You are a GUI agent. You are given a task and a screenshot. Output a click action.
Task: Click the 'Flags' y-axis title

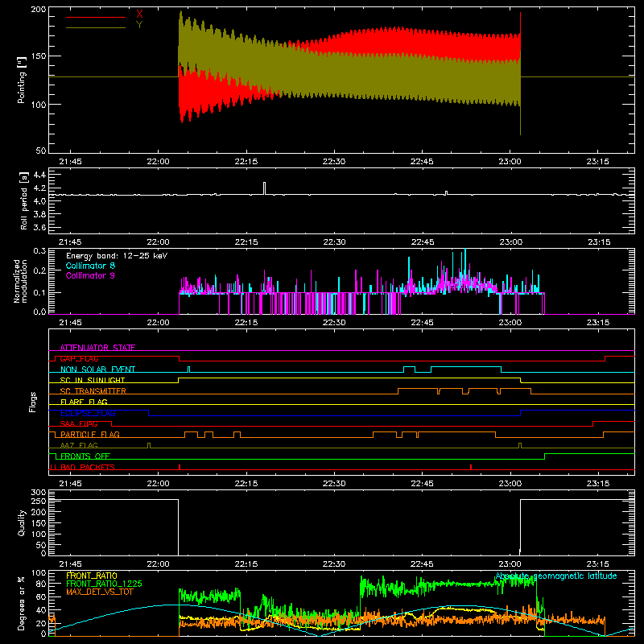coord(32,402)
